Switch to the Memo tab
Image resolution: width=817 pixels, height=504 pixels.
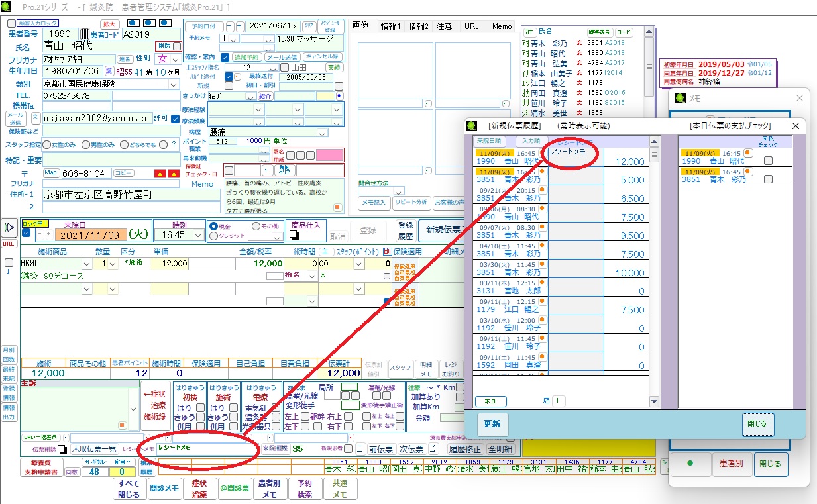point(502,26)
